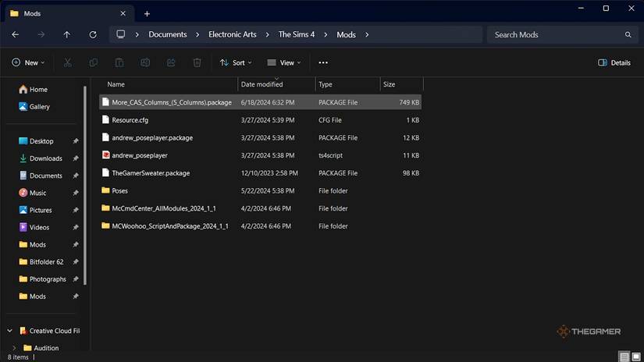Click the Rename icon in toolbar
644x362 pixels.
145,62
